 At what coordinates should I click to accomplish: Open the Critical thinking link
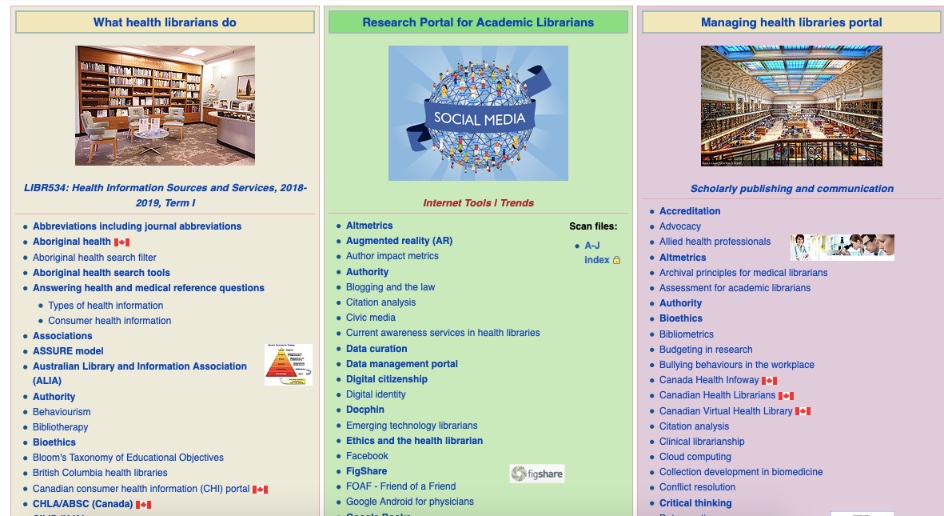coord(695,503)
